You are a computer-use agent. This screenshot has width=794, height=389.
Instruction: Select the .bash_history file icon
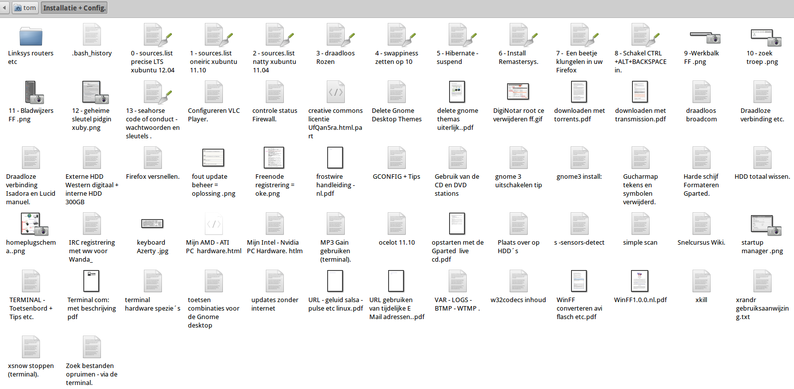92,35
